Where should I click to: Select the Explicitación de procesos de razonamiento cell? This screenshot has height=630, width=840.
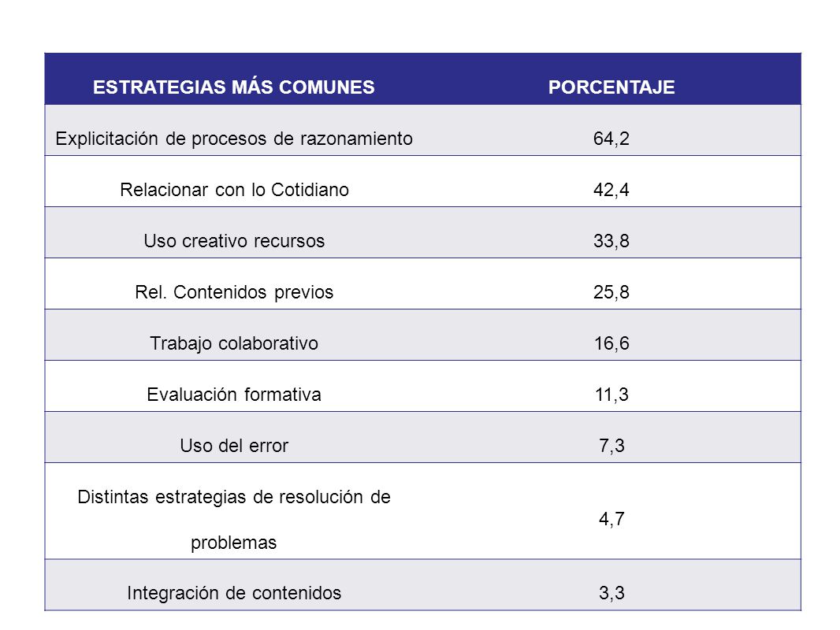pyautogui.click(x=234, y=139)
